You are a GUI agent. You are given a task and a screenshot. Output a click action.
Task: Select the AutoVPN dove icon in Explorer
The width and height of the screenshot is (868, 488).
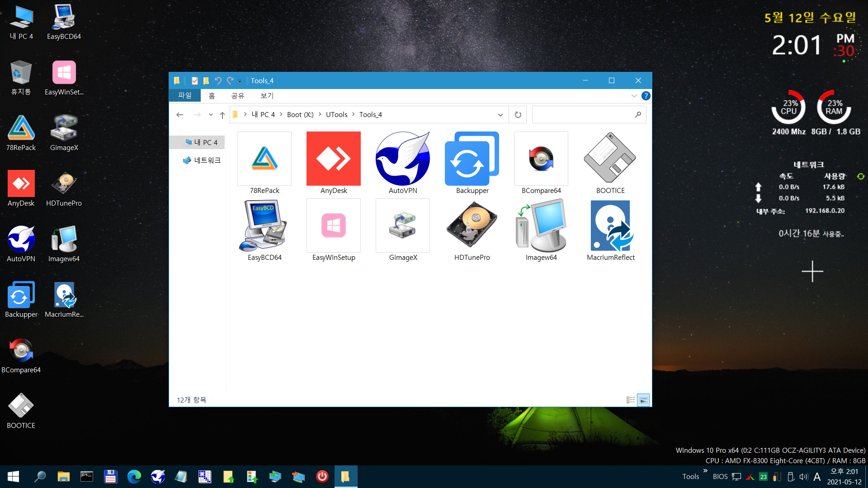pos(403,159)
